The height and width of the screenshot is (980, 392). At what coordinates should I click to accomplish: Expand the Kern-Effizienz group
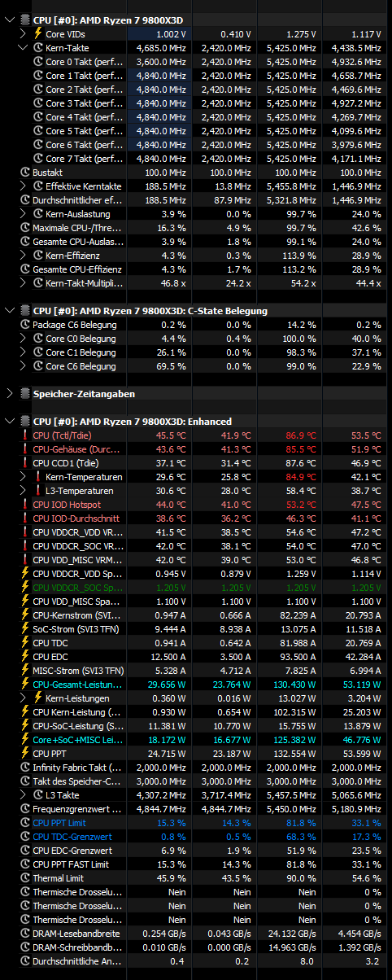pos(22,256)
